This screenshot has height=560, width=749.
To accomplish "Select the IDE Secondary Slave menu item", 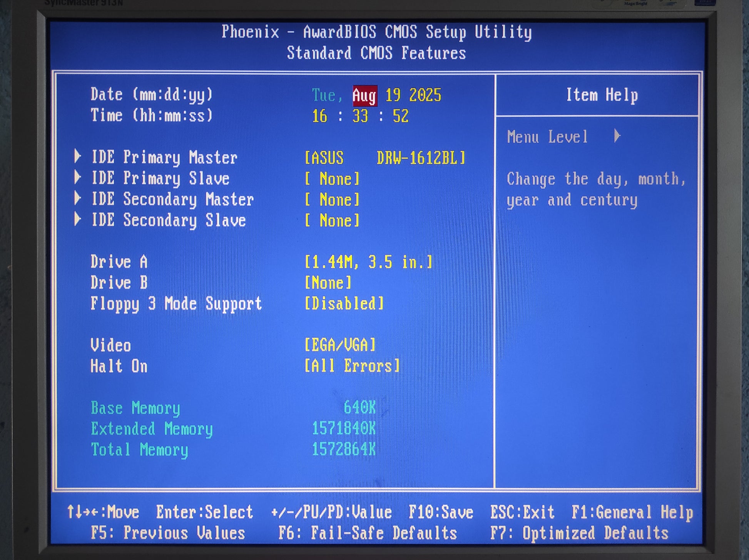I will coord(169,220).
